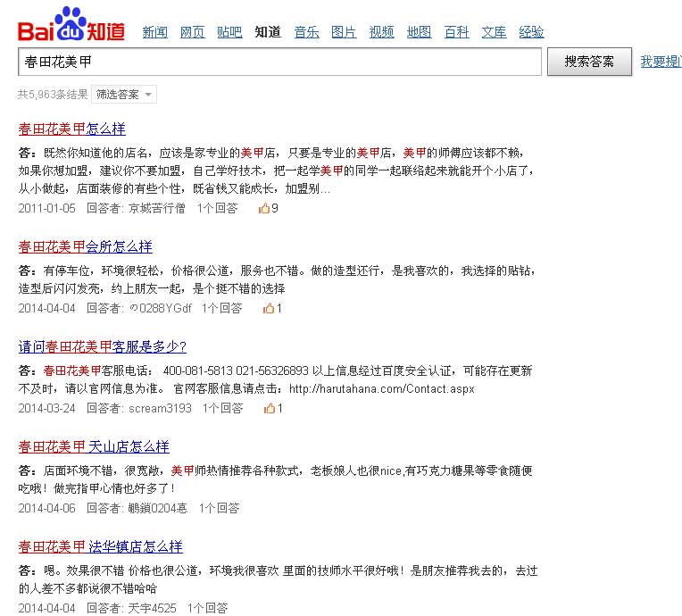Switch to the 新闻 tab
This screenshot has width=682, height=616.
(x=155, y=32)
